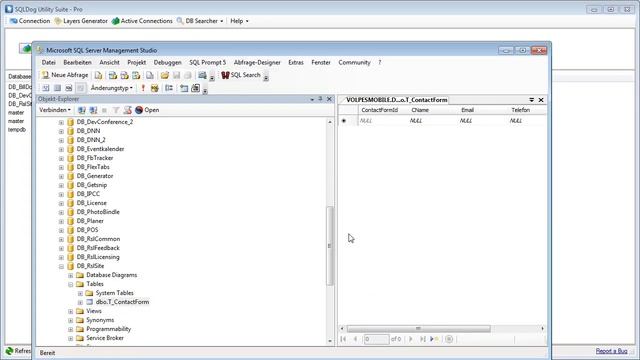Expand the DB_DevConference_2 database node

61,122
